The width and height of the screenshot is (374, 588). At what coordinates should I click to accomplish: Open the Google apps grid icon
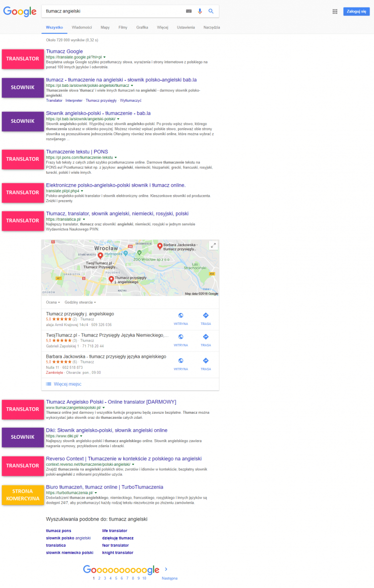coord(335,11)
